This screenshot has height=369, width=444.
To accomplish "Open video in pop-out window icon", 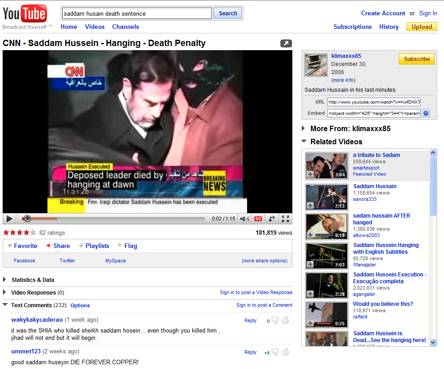I will tap(286, 43).
